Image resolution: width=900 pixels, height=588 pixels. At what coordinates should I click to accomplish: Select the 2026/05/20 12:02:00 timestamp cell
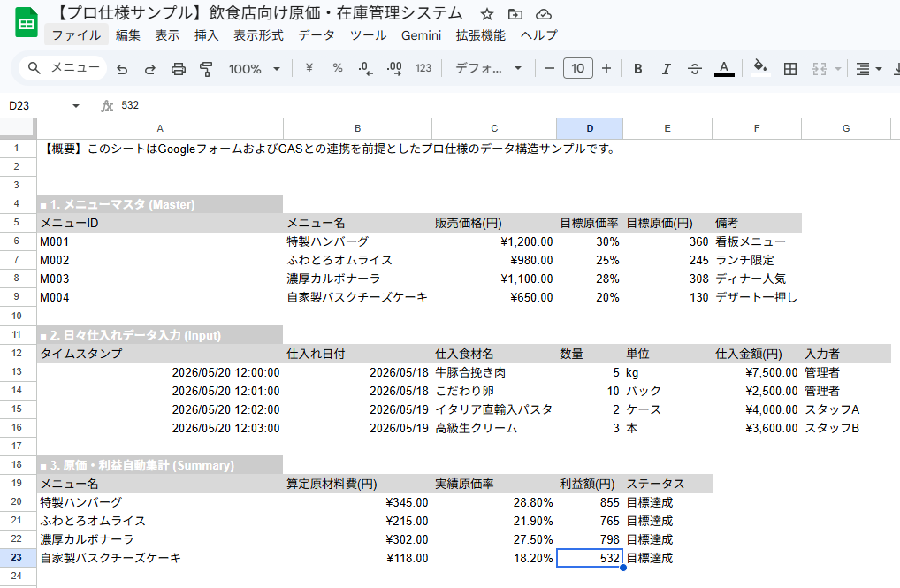pyautogui.click(x=160, y=410)
